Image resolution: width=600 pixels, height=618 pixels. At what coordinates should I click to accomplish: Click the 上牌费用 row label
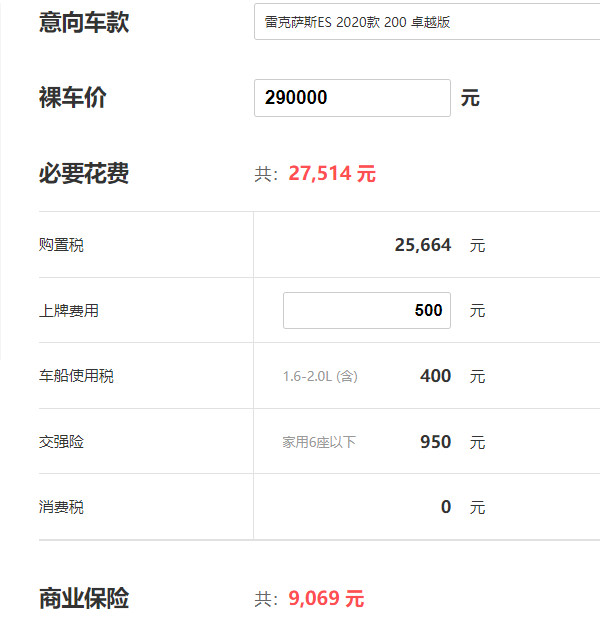point(69,311)
